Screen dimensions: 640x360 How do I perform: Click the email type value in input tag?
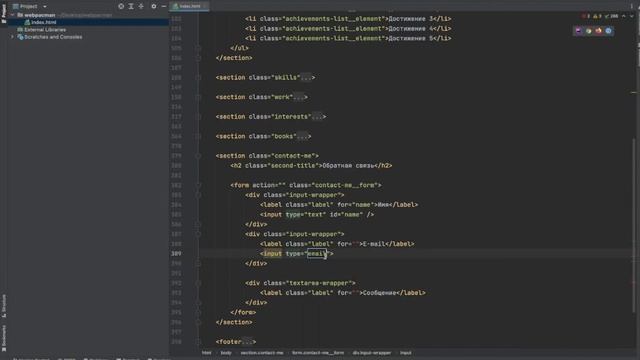click(x=317, y=254)
